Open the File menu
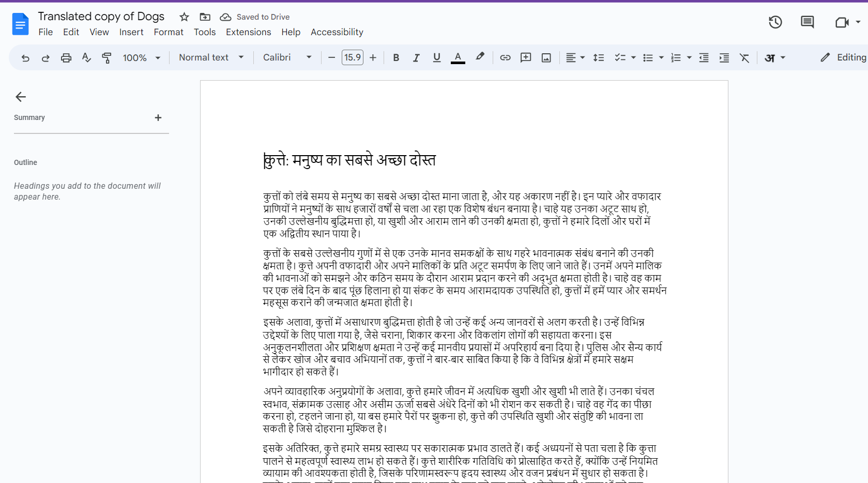 45,32
